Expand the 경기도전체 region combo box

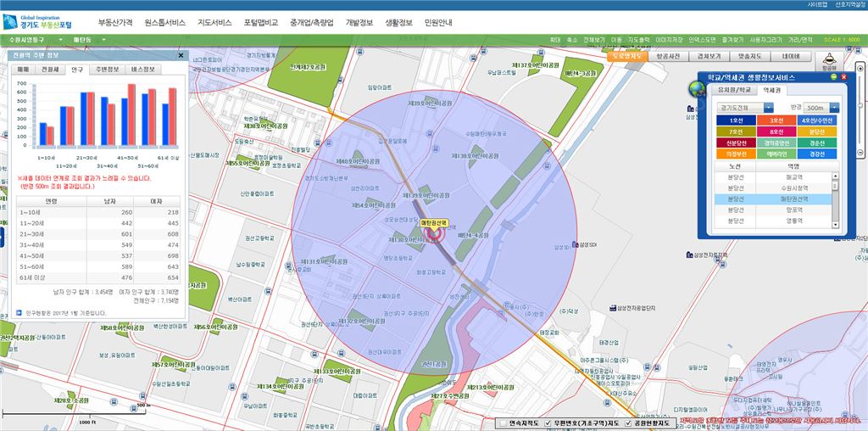pyautogui.click(x=768, y=108)
